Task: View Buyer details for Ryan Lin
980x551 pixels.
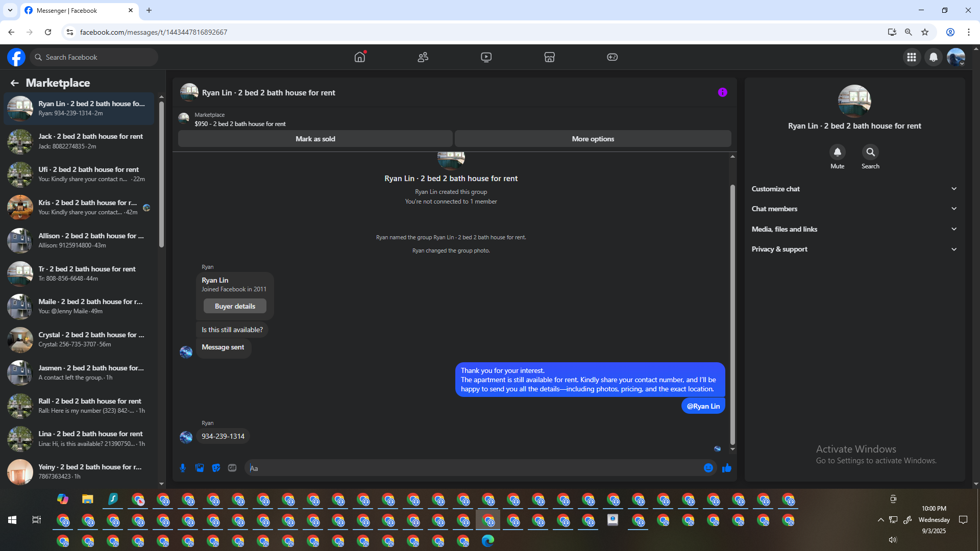Action: click(235, 306)
